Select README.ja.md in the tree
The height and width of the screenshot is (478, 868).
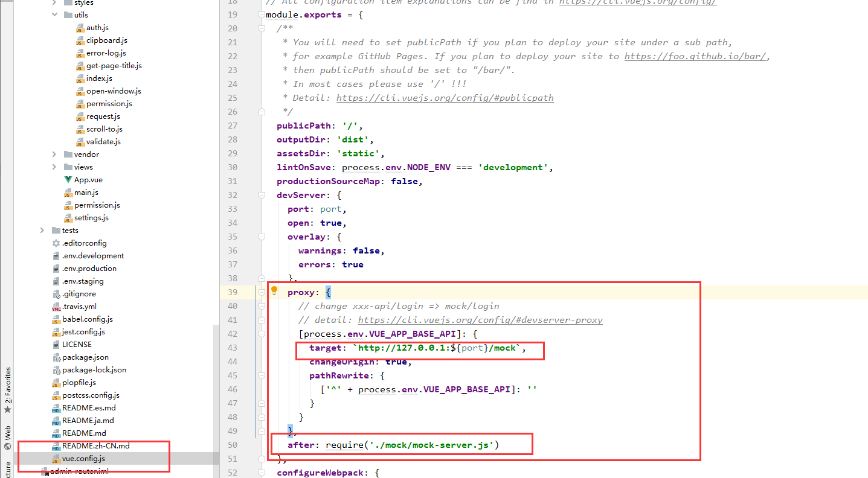coord(88,421)
